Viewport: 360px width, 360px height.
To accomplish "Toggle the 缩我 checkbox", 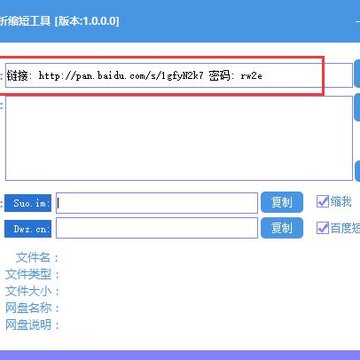I will [x=322, y=201].
